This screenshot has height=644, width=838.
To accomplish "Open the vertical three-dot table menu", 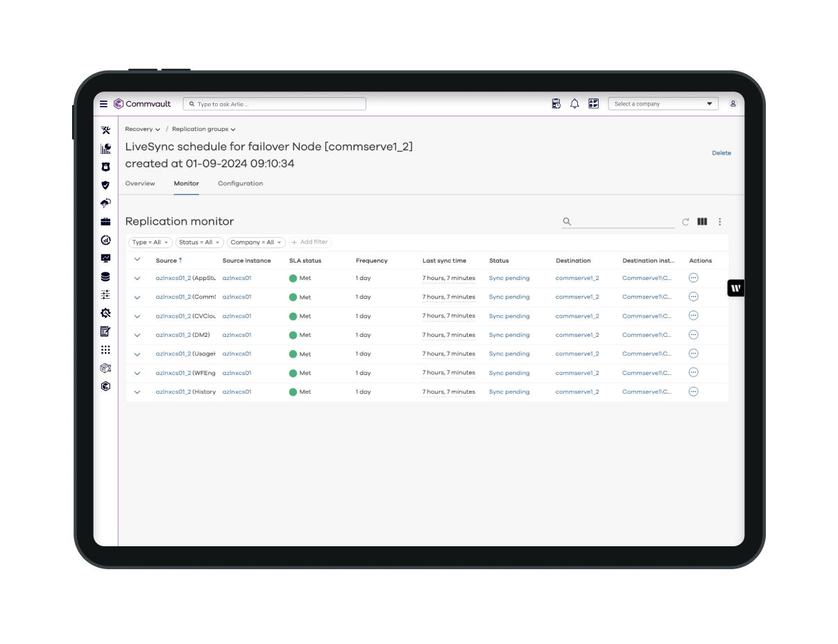I will click(x=719, y=222).
